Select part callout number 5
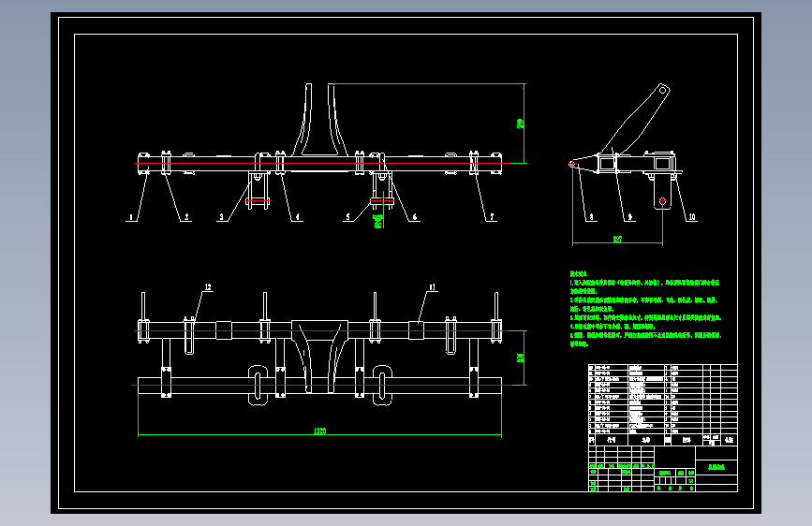Viewport: 812px width, 526px height. [348, 217]
